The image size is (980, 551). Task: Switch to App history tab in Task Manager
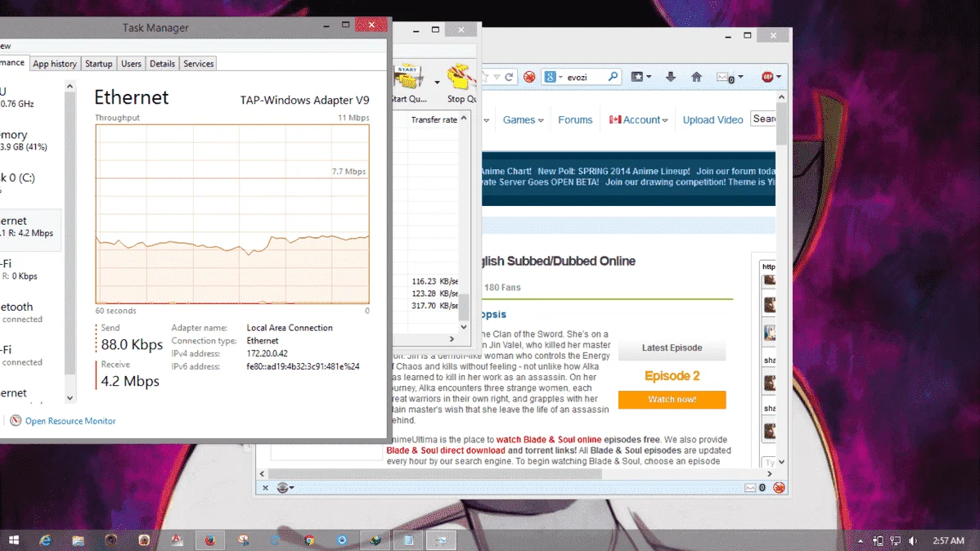pyautogui.click(x=54, y=64)
